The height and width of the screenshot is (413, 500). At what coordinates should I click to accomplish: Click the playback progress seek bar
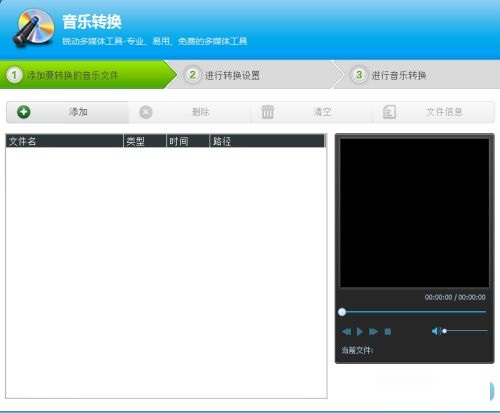[x=412, y=312]
